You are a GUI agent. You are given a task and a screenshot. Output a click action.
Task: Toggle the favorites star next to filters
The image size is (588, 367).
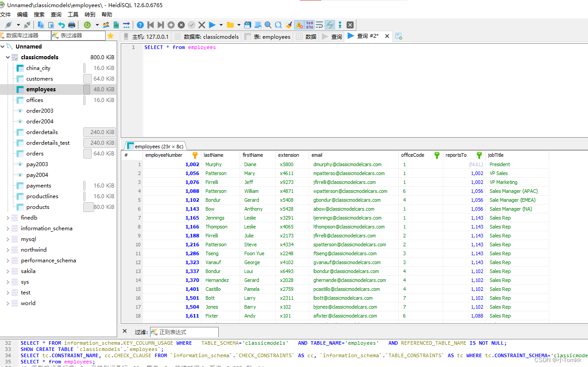coord(110,35)
